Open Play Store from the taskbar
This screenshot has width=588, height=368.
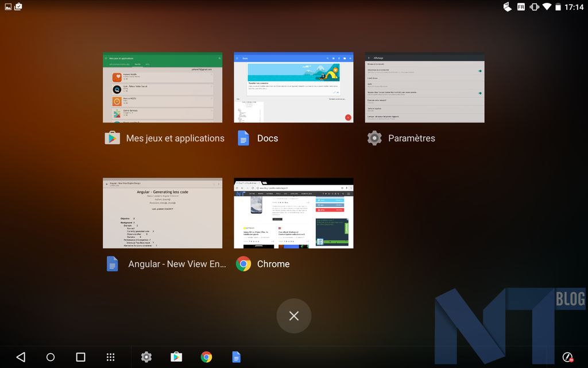coord(176,357)
